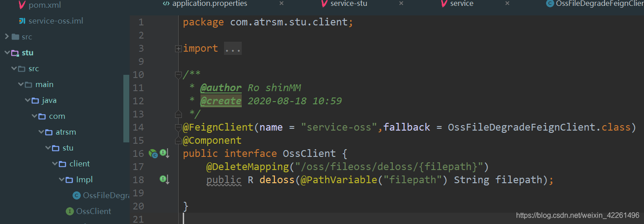This screenshot has height=224, width=644.
Task: Click the deloss method name
Action: pos(277,180)
